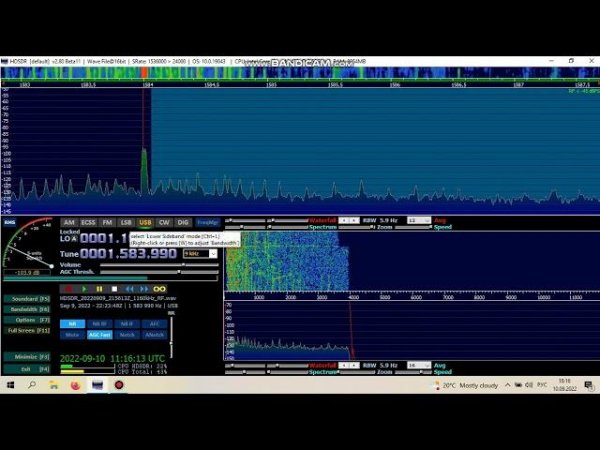Open the FreqMgr frequency manager

click(x=208, y=222)
